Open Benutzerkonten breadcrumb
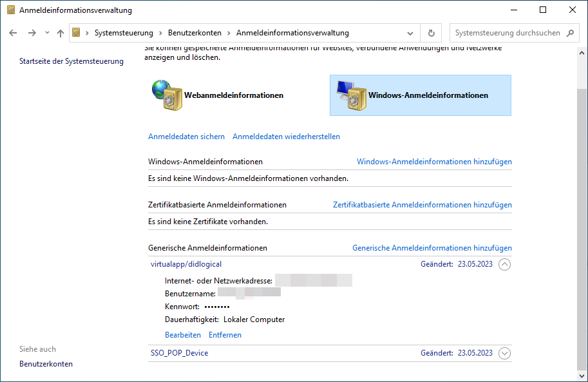588x382 pixels. 194,33
